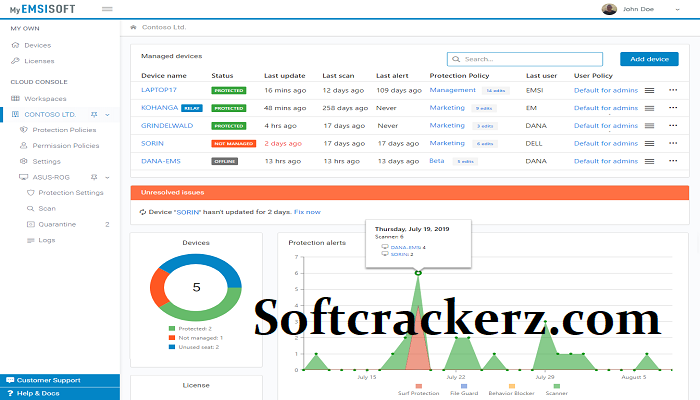Open the three-dot menu for KOHANGA
This screenshot has height=400, width=700.
coord(673,108)
